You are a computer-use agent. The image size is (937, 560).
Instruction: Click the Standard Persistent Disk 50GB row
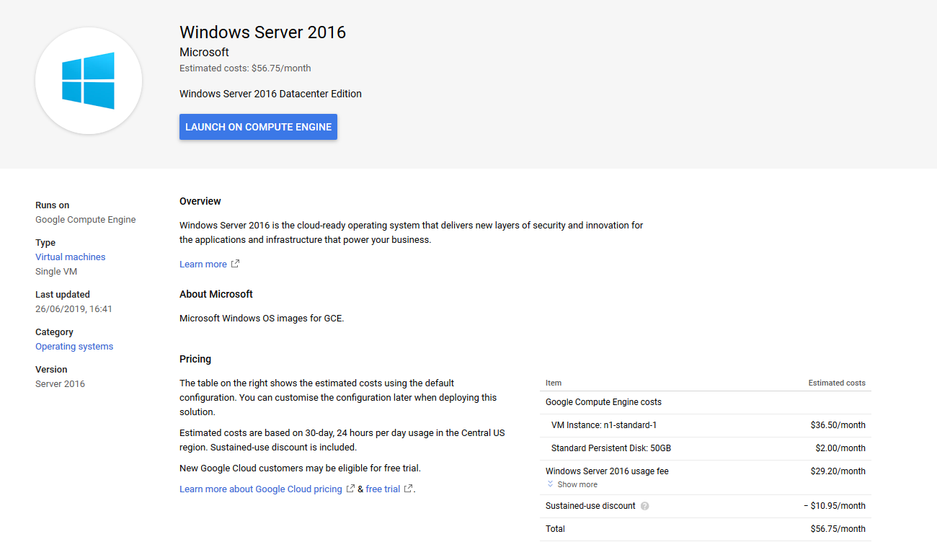tap(705, 448)
